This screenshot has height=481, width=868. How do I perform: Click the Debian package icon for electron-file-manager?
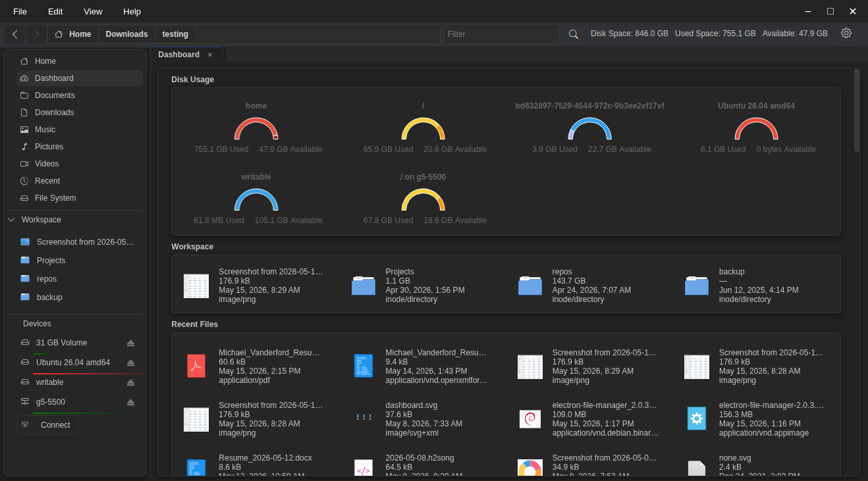click(530, 419)
